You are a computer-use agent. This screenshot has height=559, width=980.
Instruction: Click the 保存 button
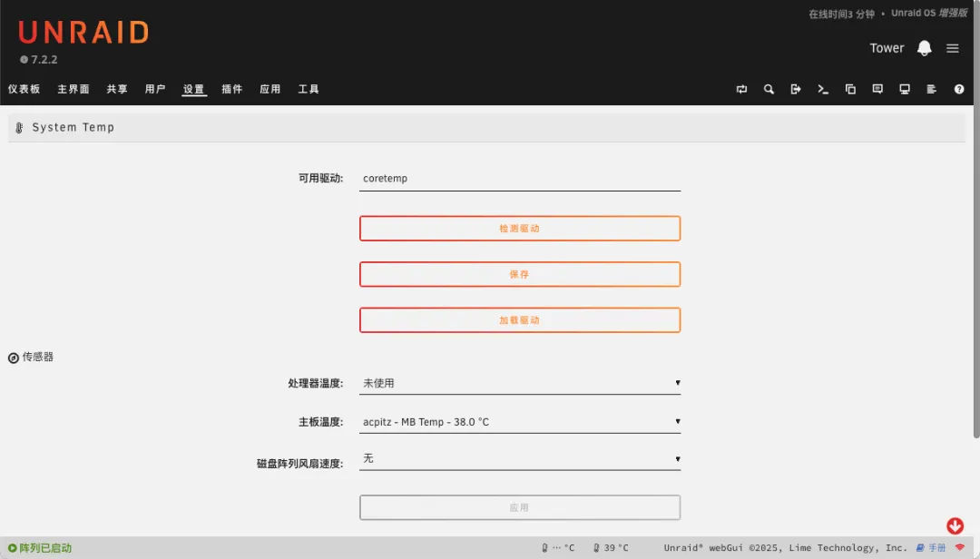click(x=520, y=274)
